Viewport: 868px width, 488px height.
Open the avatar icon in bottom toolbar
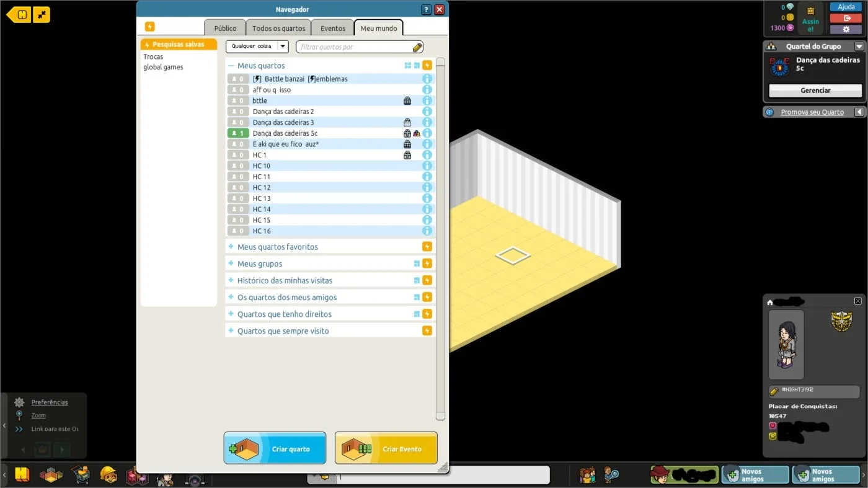click(166, 479)
